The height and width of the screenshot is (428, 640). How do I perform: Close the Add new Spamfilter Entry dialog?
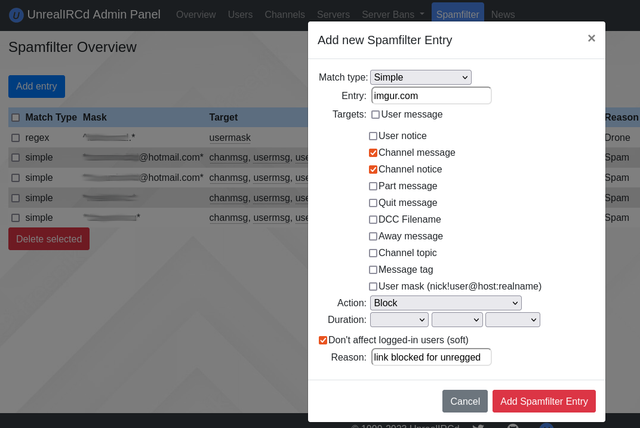click(591, 38)
